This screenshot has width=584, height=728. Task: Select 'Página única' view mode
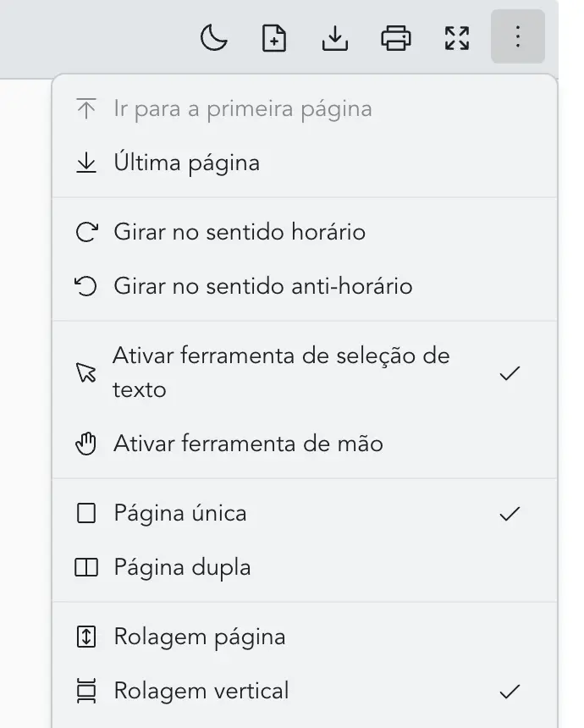click(x=180, y=513)
